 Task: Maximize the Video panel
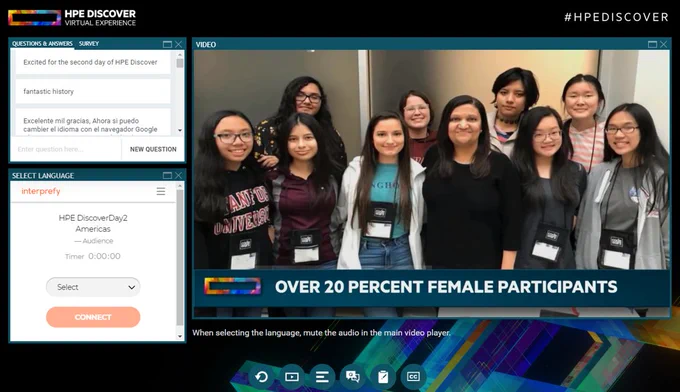[x=652, y=44]
